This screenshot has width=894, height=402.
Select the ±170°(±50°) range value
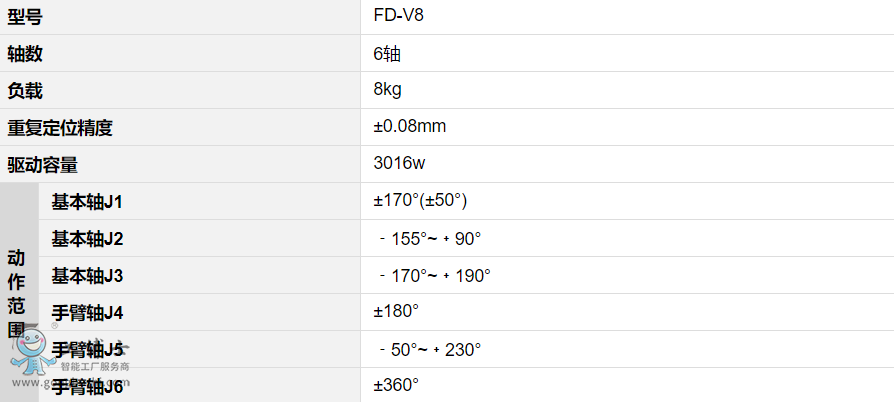(x=420, y=201)
